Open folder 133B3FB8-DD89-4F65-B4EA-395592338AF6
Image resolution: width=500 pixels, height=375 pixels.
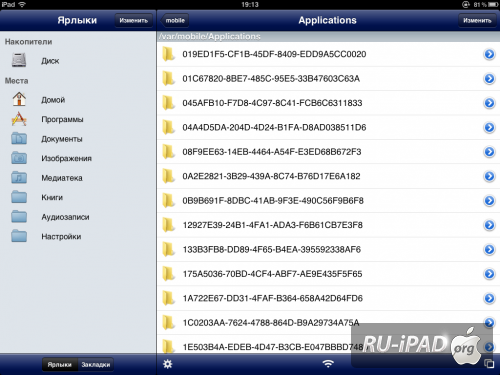[x=328, y=249]
